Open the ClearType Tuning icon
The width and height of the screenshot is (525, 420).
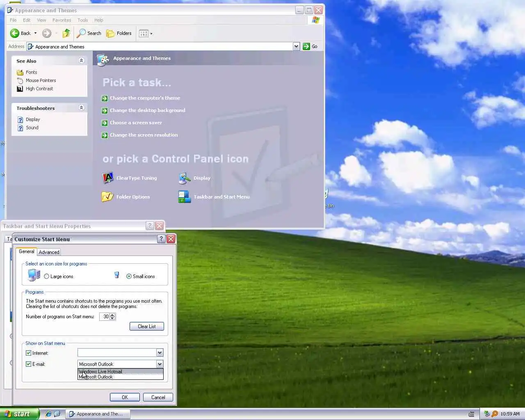point(107,178)
